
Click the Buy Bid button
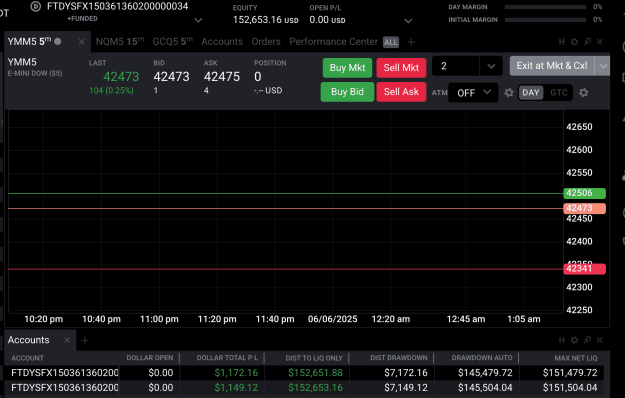click(x=347, y=92)
